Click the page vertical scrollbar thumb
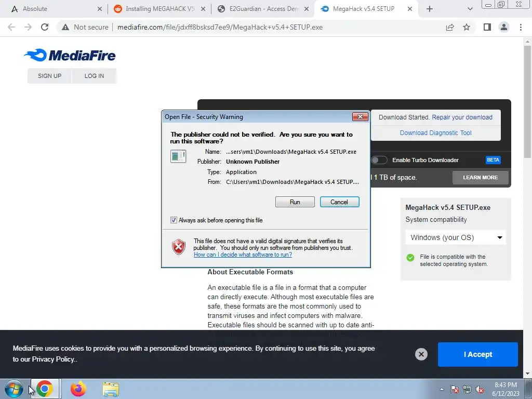The image size is (532, 399). [527, 102]
